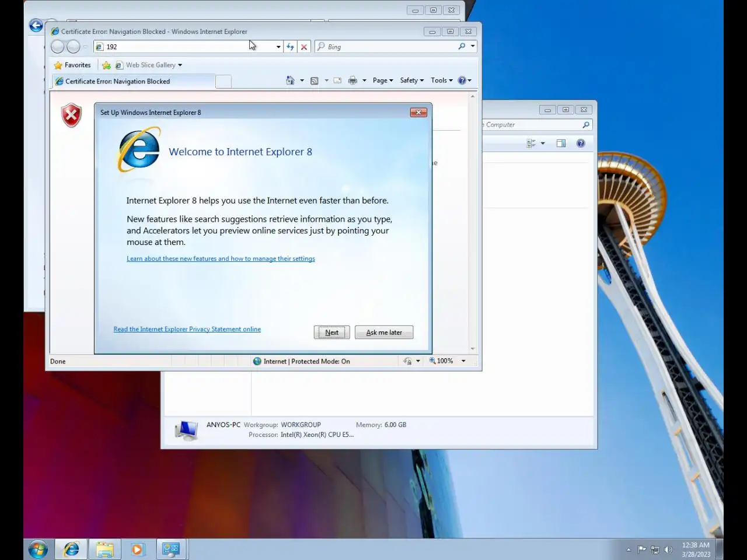Click the Intel(R) Xeon(R) CPU processor value
Viewport: 747px width, 560px height.
point(317,435)
